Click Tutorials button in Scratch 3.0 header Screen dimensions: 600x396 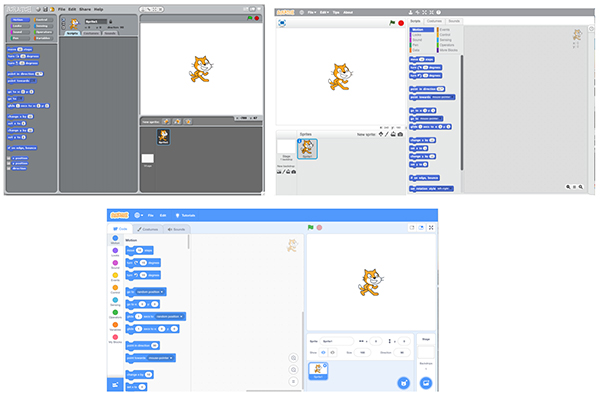point(185,215)
